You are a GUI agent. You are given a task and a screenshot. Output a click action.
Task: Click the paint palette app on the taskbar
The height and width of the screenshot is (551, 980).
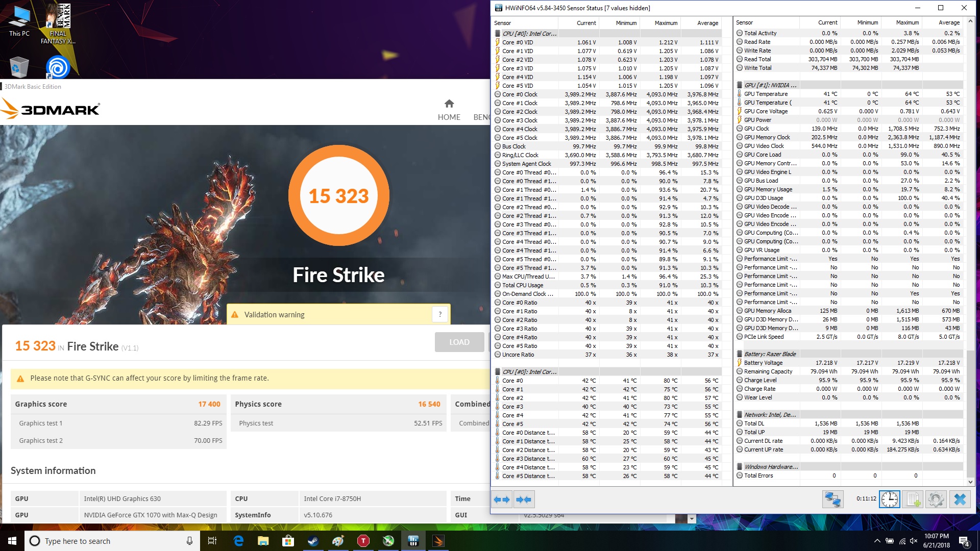tap(338, 541)
